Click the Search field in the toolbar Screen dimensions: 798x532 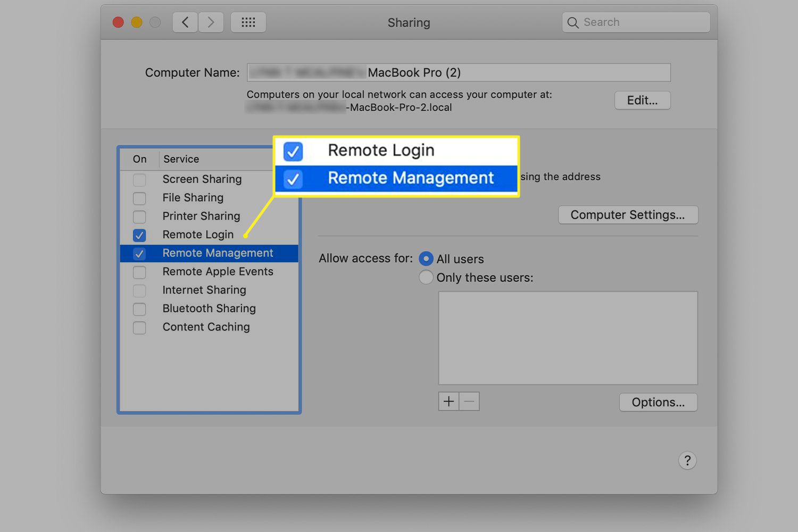coord(636,22)
